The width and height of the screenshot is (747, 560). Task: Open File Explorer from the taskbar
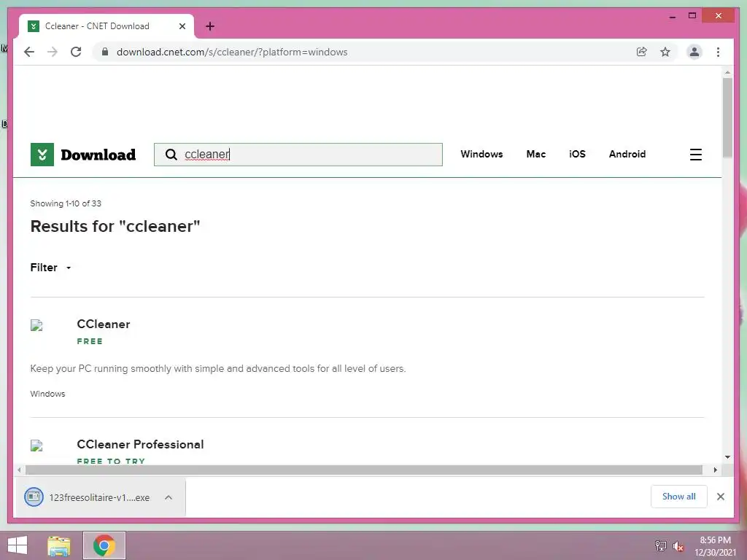pos(59,545)
